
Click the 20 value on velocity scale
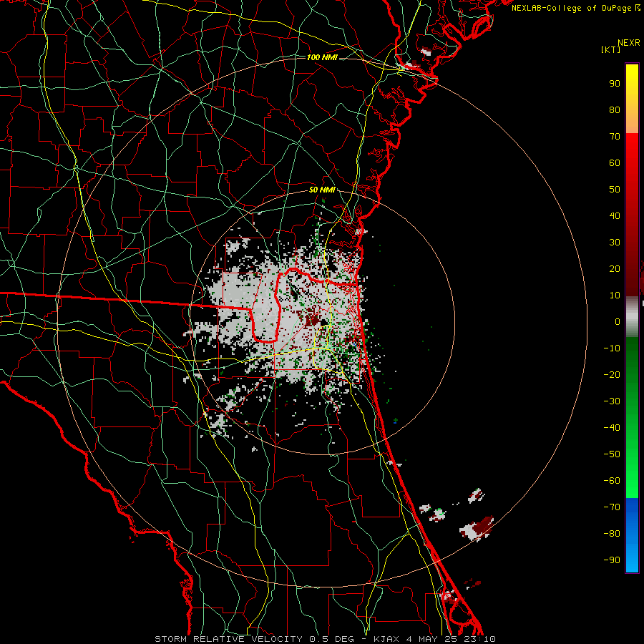point(615,269)
